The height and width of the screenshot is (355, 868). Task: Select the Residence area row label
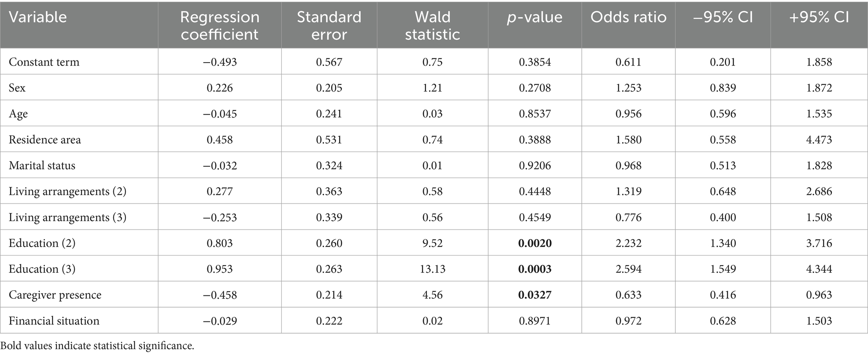[45, 140]
